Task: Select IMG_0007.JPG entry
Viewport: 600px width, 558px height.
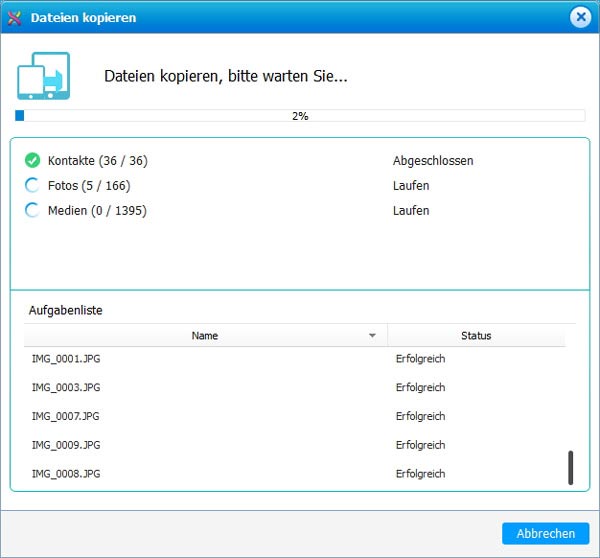Action: tap(66, 416)
